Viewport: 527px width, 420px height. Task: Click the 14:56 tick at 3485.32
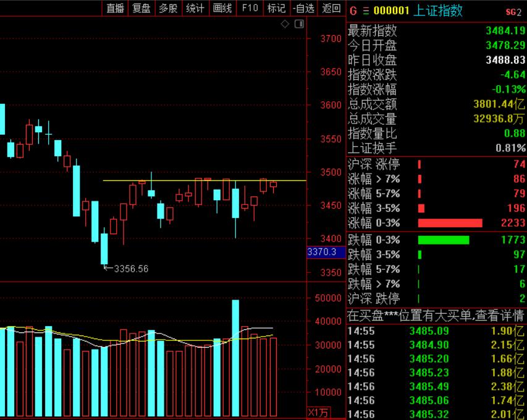click(x=436, y=414)
